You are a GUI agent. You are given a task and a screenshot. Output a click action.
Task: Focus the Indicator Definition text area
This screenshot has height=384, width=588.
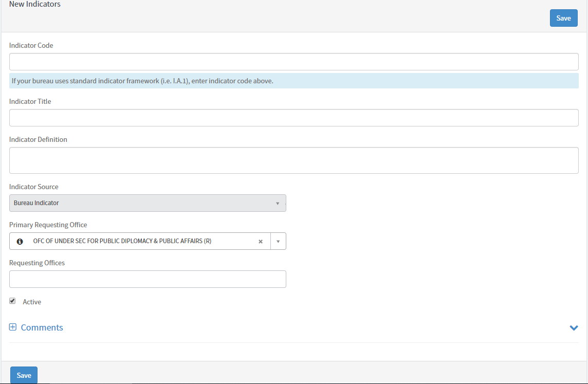tap(293, 160)
